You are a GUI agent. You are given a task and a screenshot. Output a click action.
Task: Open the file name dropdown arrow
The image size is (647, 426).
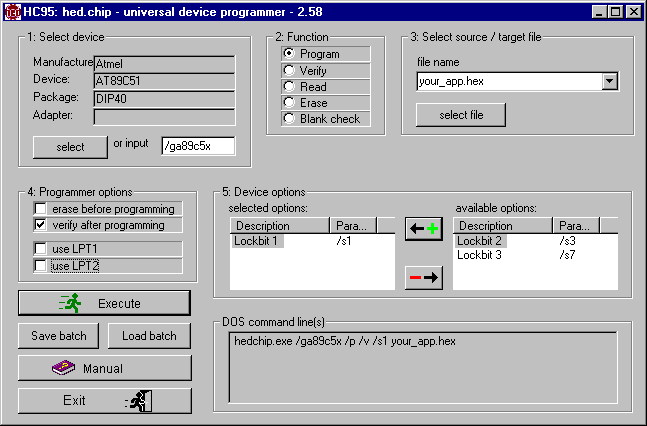(x=609, y=81)
